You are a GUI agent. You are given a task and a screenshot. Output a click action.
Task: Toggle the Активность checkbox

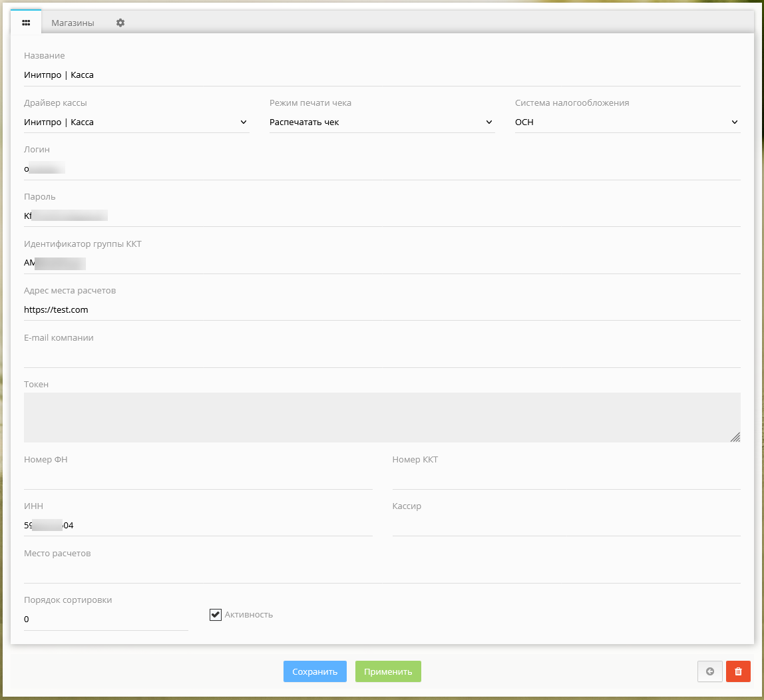(x=215, y=615)
